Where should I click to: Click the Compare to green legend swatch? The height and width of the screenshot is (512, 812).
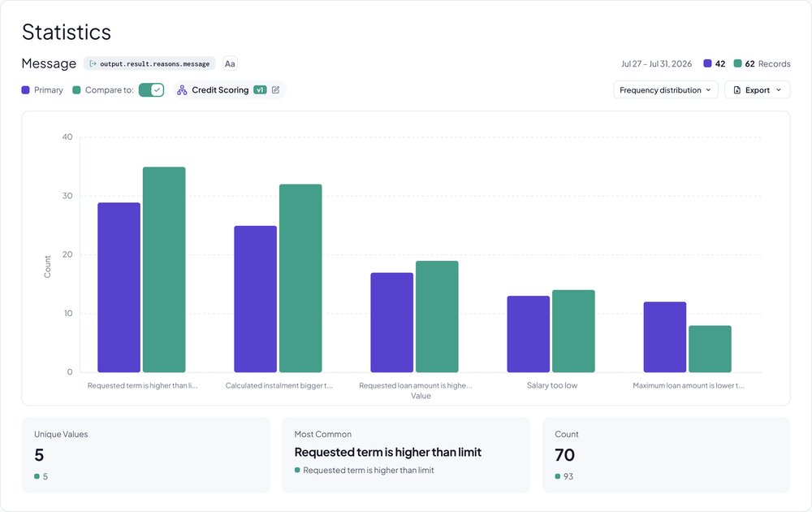point(76,90)
